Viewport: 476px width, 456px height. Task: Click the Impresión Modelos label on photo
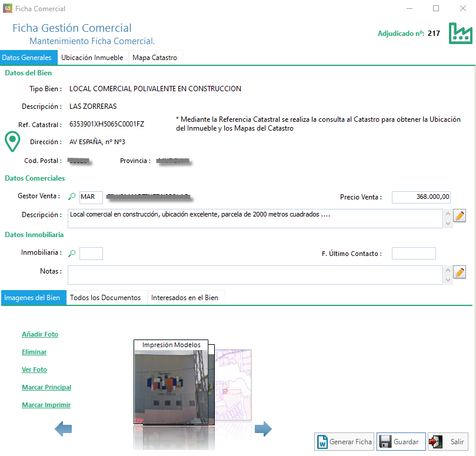point(171,345)
